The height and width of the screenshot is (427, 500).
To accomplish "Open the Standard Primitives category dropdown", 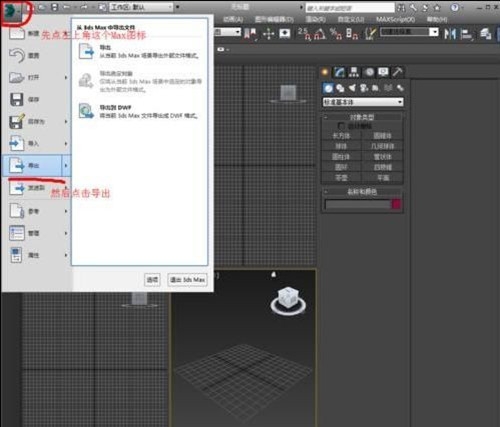I will (x=363, y=102).
